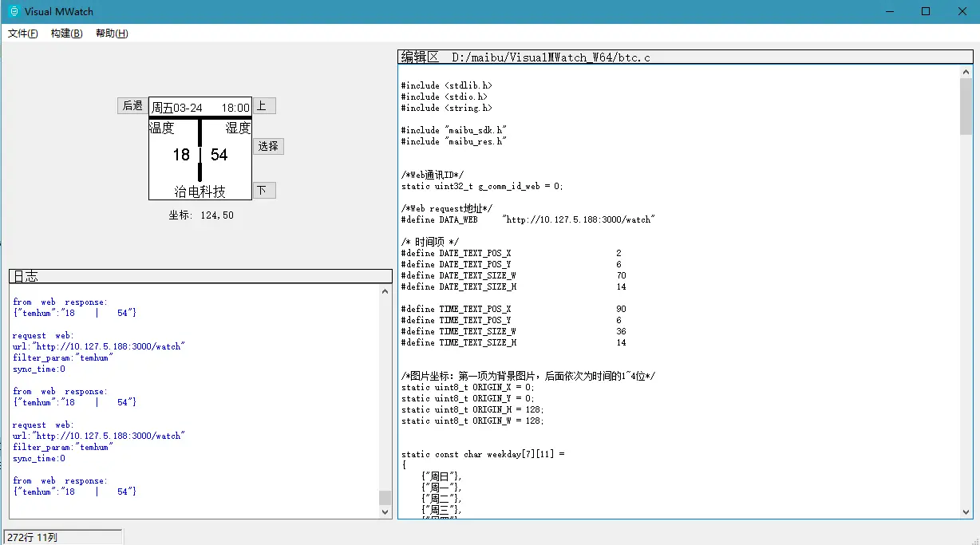
Task: Click the #include "maibu_res.h" line
Action: (454, 141)
